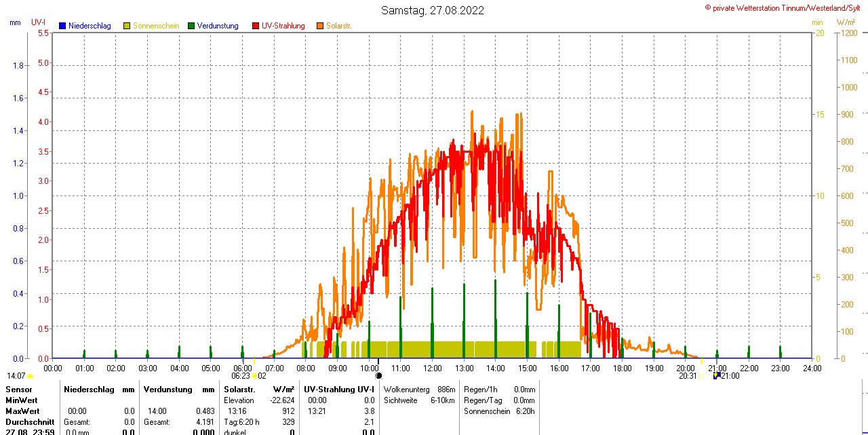Click the Samstag, 27.08.2022 chart title
Viewport: 868px width, 435px height.
(x=433, y=10)
